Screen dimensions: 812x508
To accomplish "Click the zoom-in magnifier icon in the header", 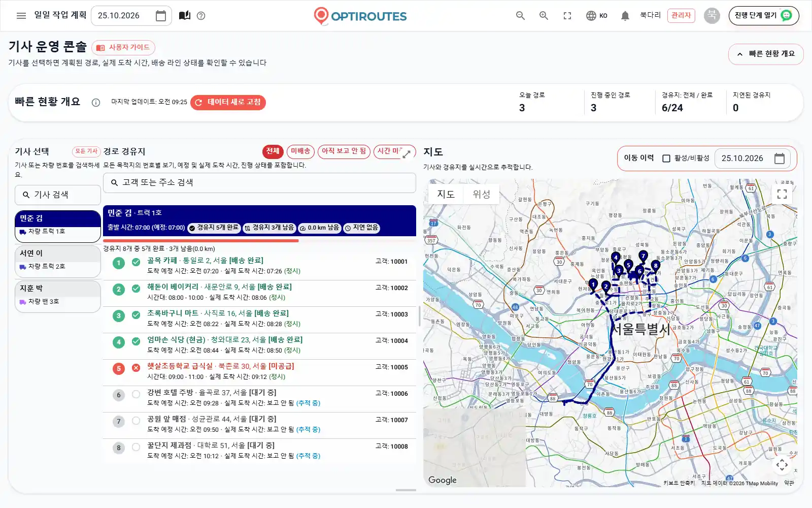I will (x=544, y=16).
